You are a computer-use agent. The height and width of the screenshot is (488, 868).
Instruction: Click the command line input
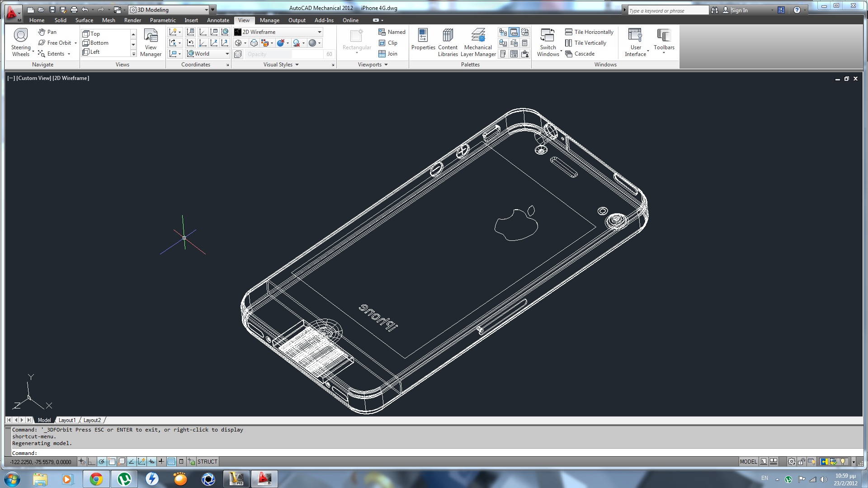click(x=436, y=453)
